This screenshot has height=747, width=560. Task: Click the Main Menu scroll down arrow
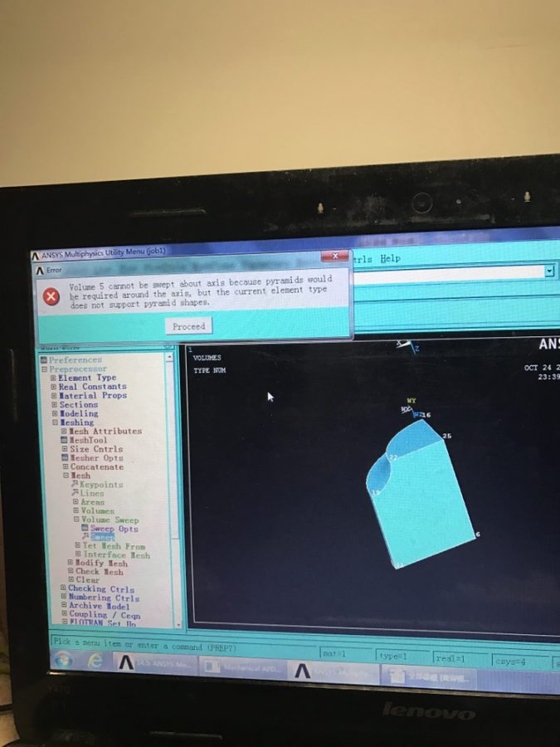(178, 624)
